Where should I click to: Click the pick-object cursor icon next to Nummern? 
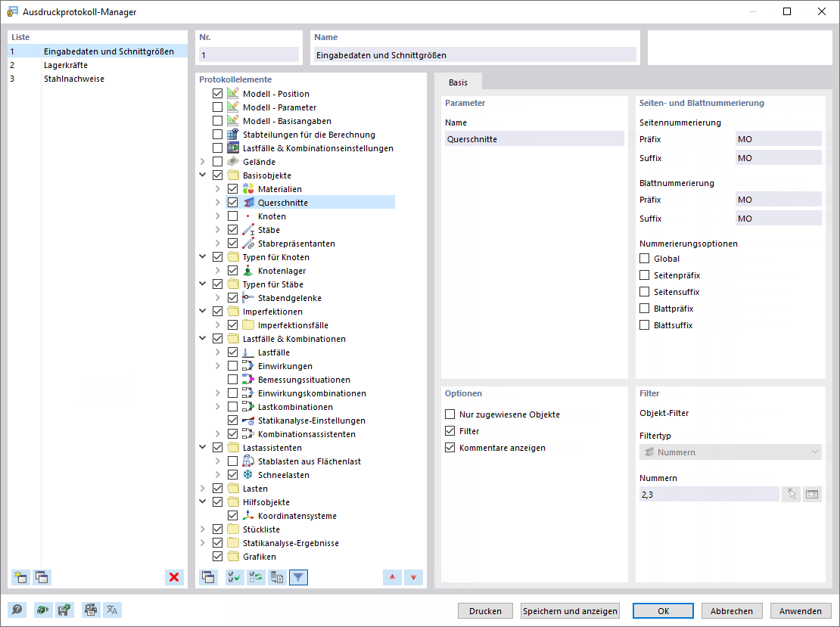coord(792,494)
